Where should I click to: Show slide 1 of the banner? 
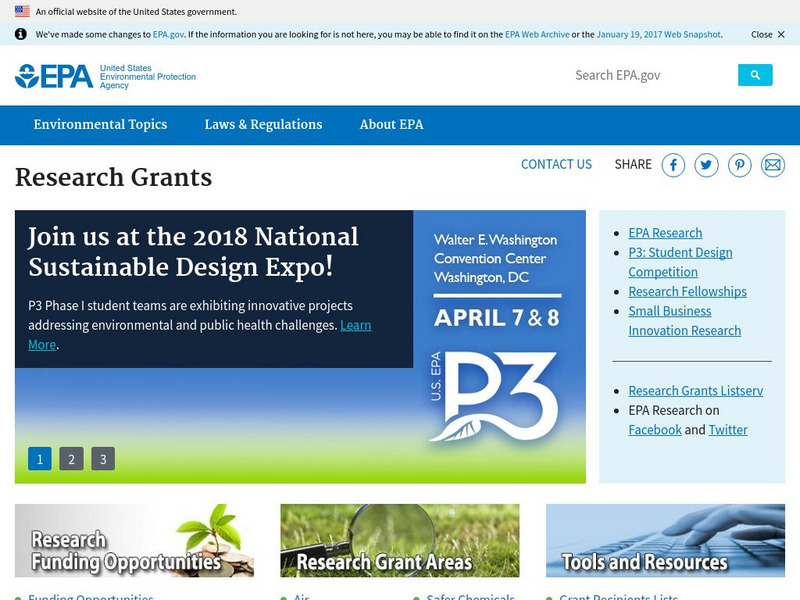[40, 459]
